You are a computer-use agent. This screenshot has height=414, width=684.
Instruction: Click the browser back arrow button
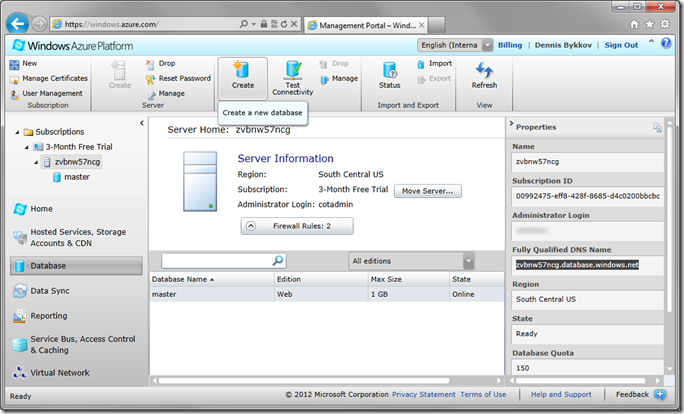point(17,24)
